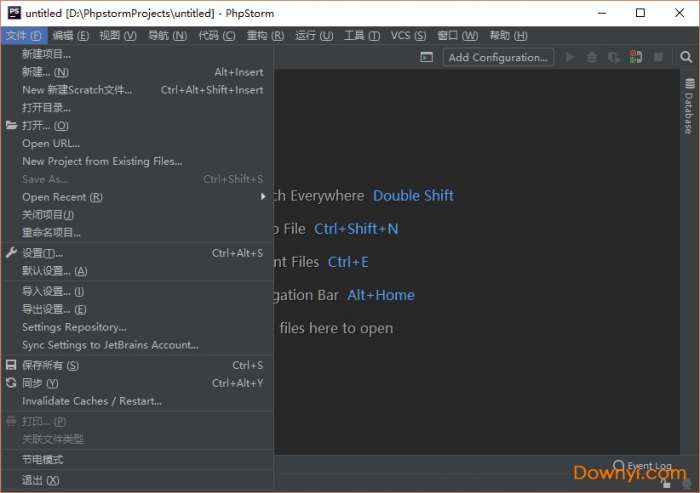The height and width of the screenshot is (493, 700).
Task: Click the Search Everywhere magnifier icon
Action: pos(686,57)
